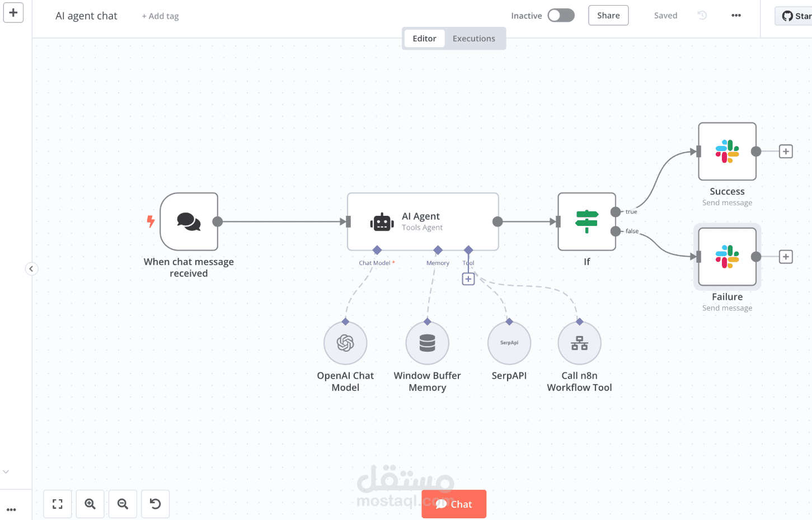Switch to the Executions tab
The width and height of the screenshot is (812, 520).
473,38
